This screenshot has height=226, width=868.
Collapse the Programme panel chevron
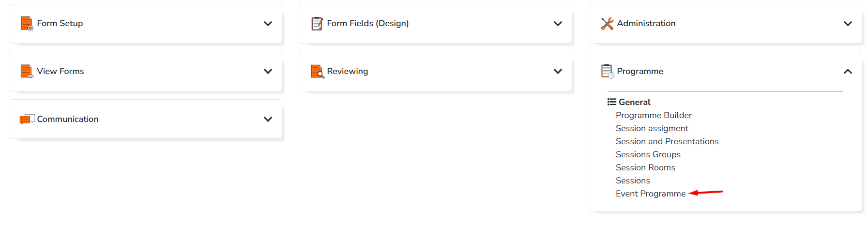[x=848, y=71]
